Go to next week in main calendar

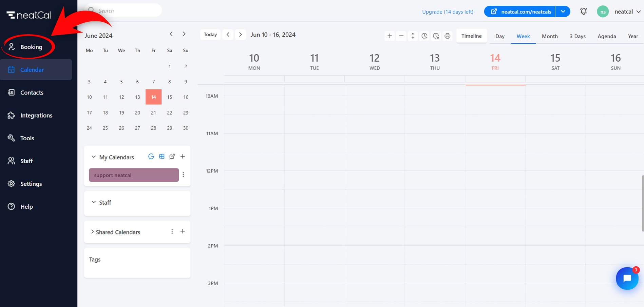(x=241, y=35)
